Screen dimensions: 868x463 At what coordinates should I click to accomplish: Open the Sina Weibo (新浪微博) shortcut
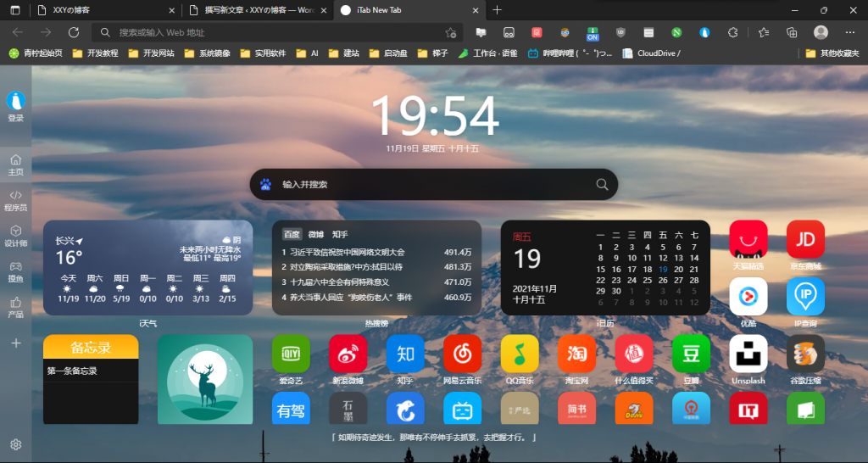348,354
